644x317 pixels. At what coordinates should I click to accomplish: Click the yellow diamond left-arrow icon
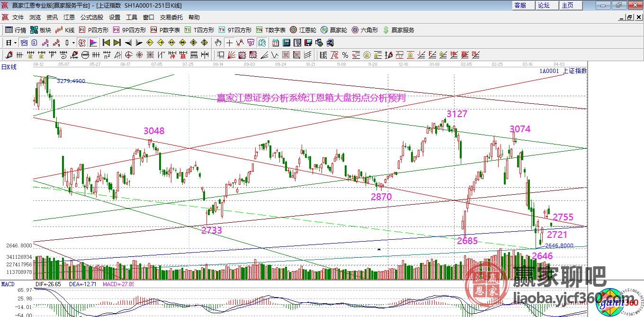pyautogui.click(x=150, y=43)
